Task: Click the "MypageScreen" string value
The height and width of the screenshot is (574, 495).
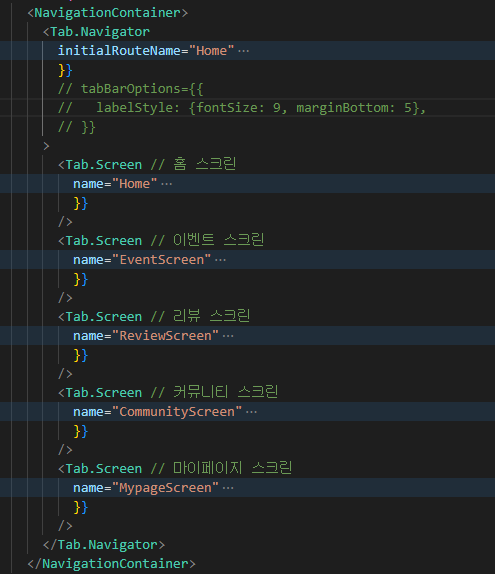Action: click(x=165, y=488)
